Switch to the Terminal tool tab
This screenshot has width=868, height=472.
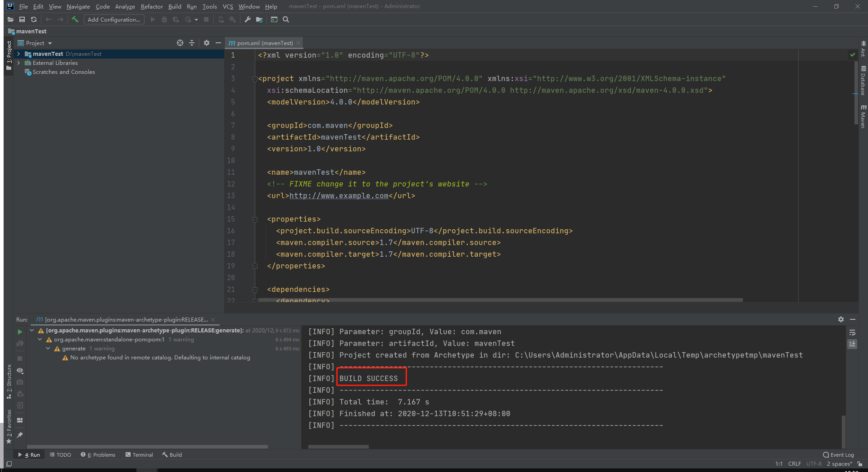(139, 455)
